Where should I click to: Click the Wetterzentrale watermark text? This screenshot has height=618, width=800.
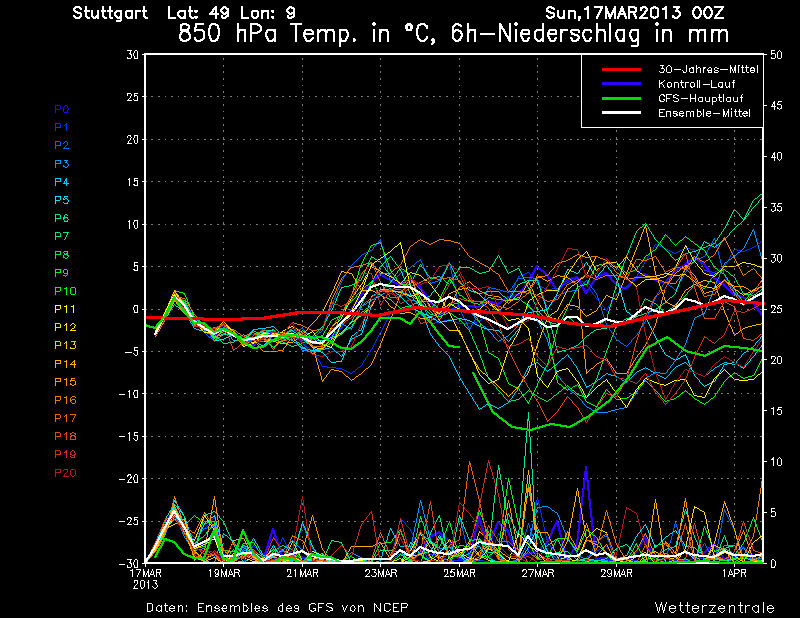(714, 607)
